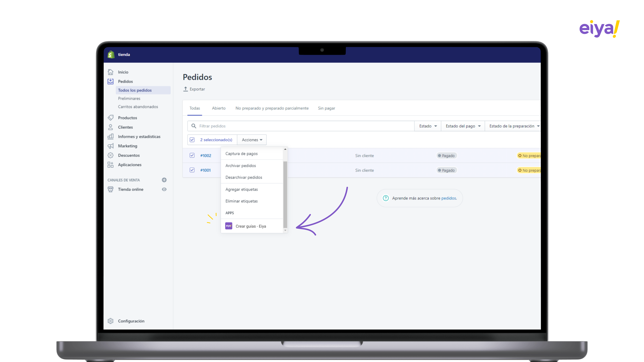Viewport: 644px width, 362px height.
Task: Click No preparado badge on #1002
Action: (x=529, y=156)
